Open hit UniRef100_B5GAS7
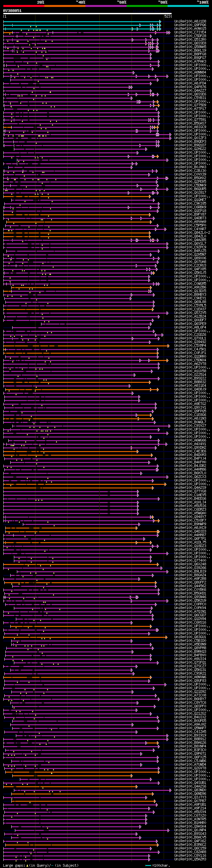This screenshot has width=212, height=868. (x=190, y=123)
